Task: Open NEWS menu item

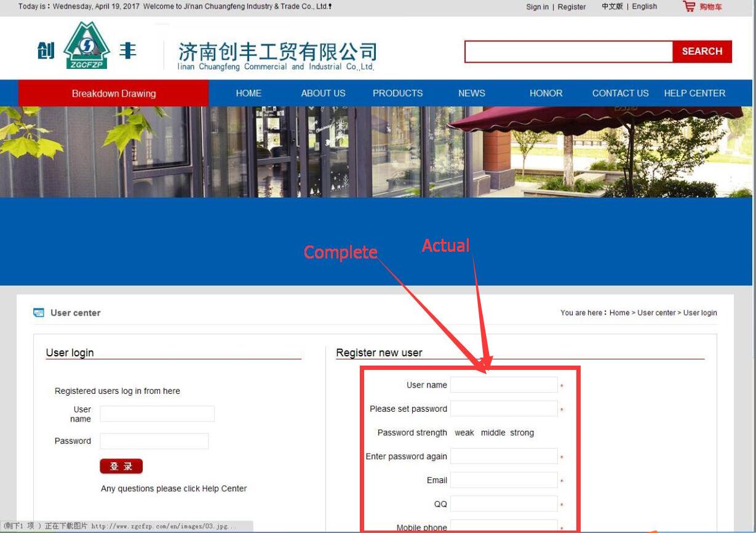Action: 471,94
